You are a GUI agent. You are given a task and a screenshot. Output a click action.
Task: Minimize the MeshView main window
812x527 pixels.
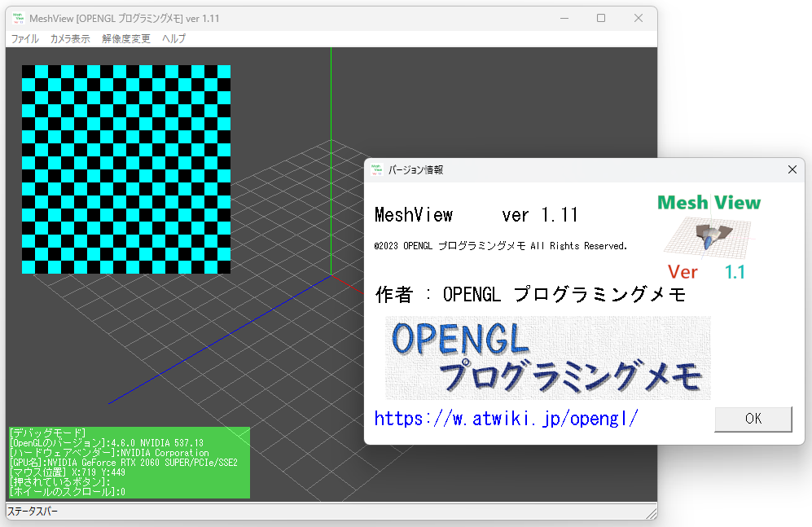coord(564,18)
